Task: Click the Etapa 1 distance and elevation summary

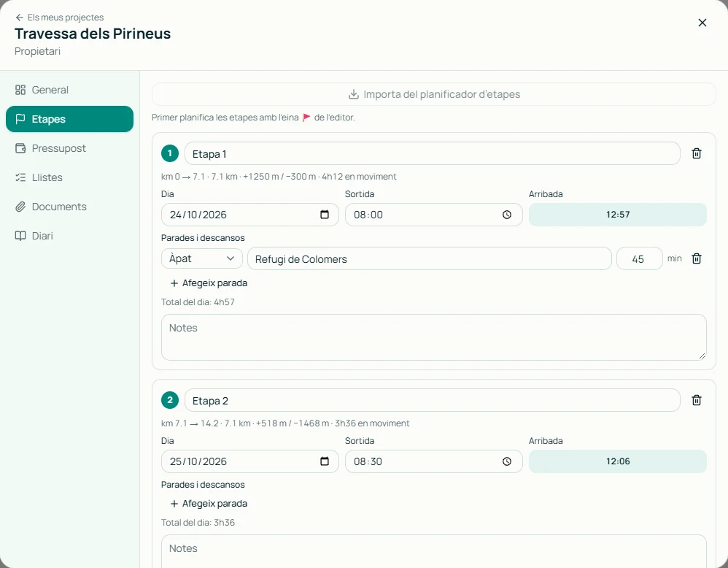Action: pos(279,177)
